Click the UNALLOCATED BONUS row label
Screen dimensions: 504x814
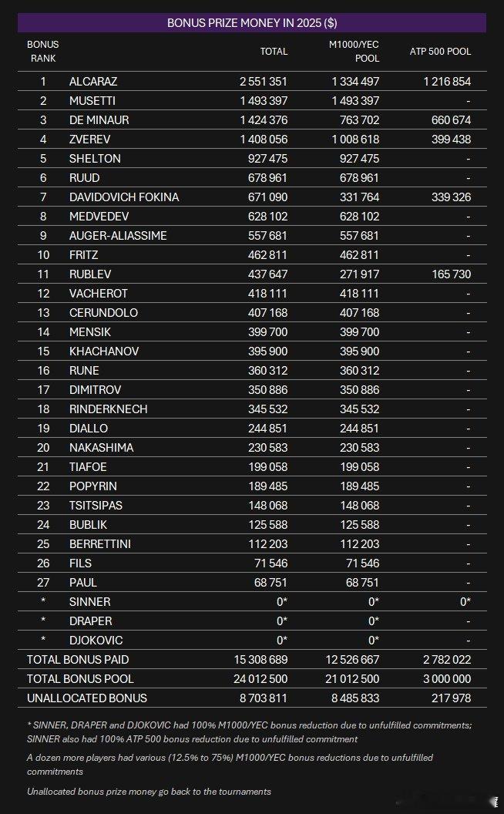[87, 698]
